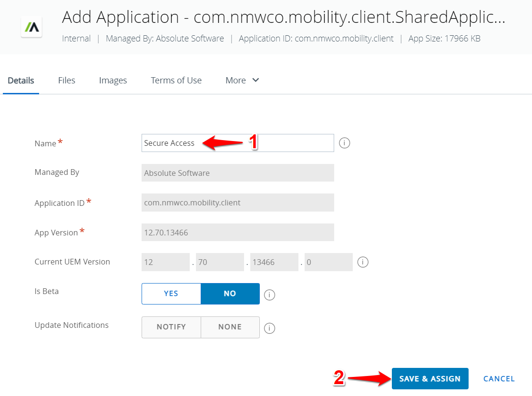
Task: Open the Images tab
Action: pyautogui.click(x=113, y=81)
